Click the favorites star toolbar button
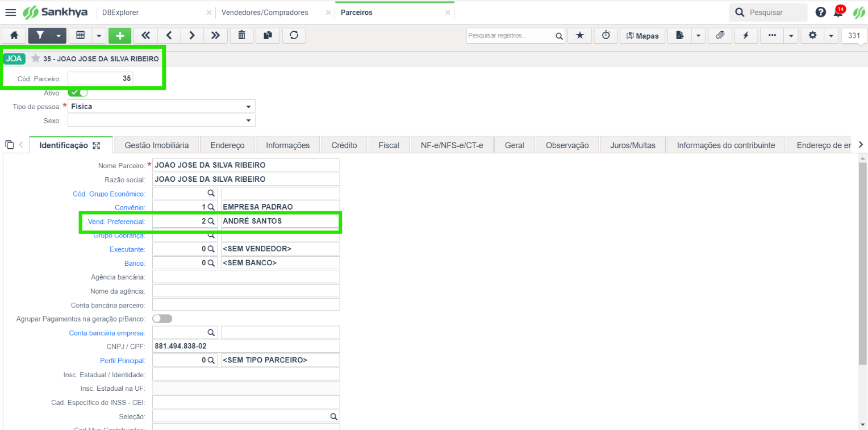The height and width of the screenshot is (430, 868). (x=579, y=35)
